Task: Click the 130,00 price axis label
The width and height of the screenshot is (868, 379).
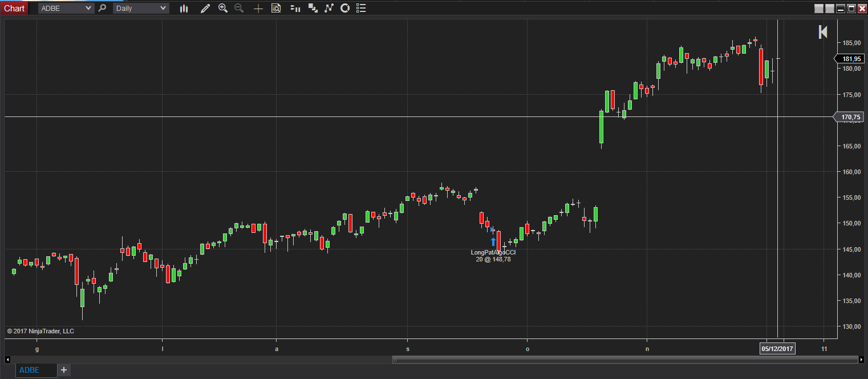Action: [x=851, y=326]
